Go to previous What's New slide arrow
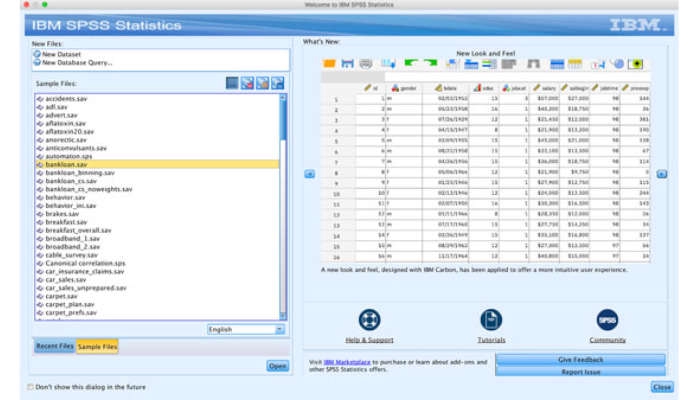This screenshot has height=400, width=700. (x=309, y=174)
